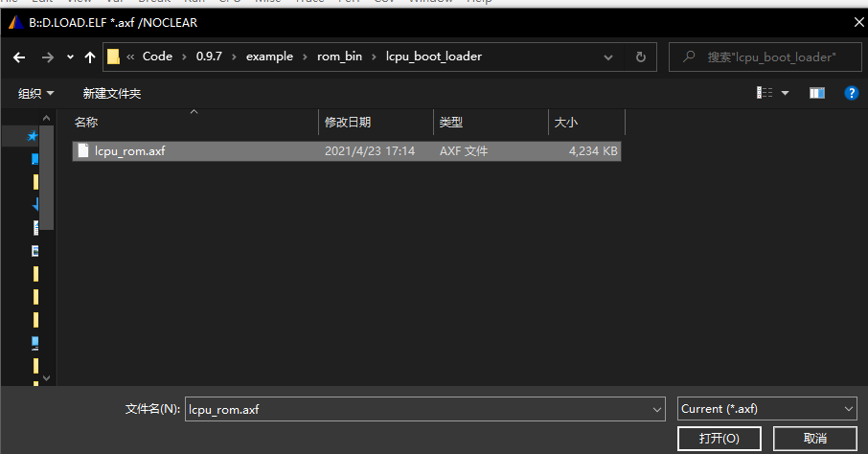Select the lcpu_rom.axf file
Viewport: 868px width, 454px height.
pyautogui.click(x=129, y=150)
